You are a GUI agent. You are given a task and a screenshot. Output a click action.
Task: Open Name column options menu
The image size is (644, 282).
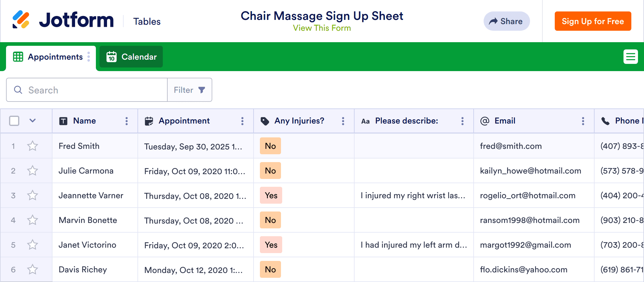[x=127, y=121]
